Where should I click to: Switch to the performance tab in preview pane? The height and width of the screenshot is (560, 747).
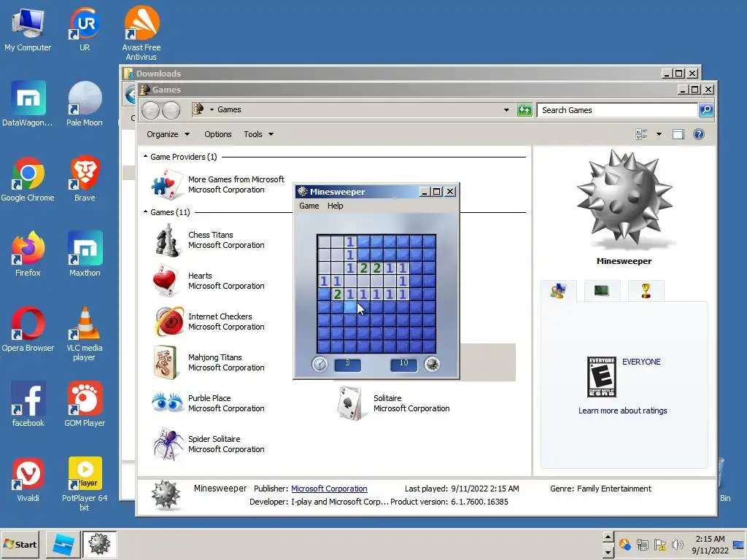[x=602, y=290]
